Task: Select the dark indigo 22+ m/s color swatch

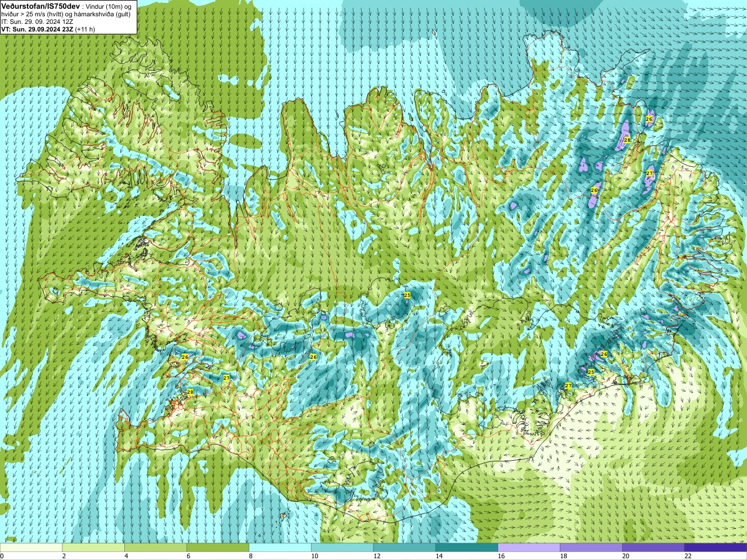Action: tap(715, 548)
